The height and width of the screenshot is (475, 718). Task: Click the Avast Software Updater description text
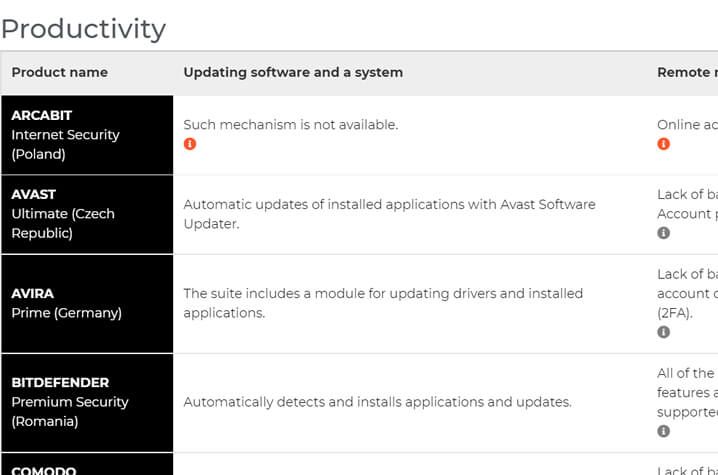pos(389,213)
